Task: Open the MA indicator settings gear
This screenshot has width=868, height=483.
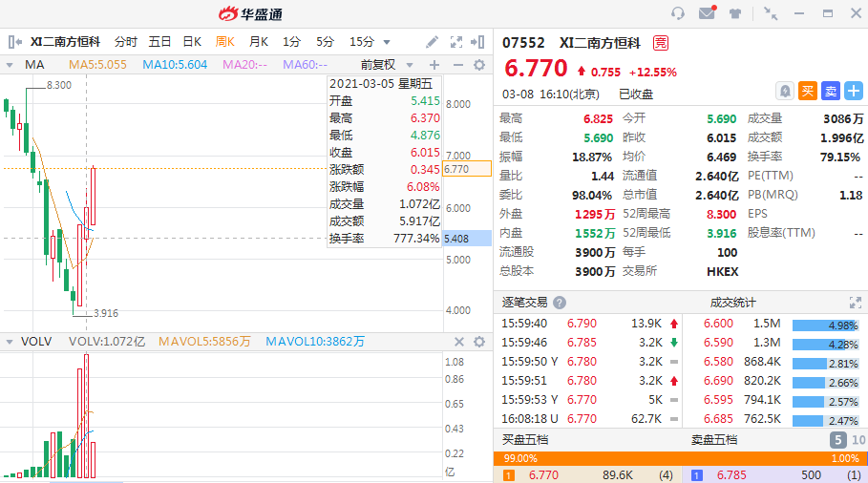Action: coord(479,65)
